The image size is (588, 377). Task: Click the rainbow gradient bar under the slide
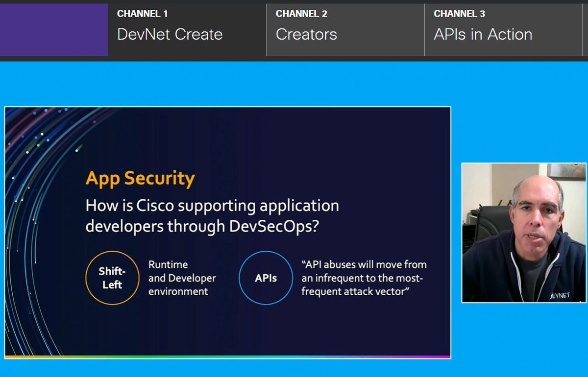tap(227, 357)
